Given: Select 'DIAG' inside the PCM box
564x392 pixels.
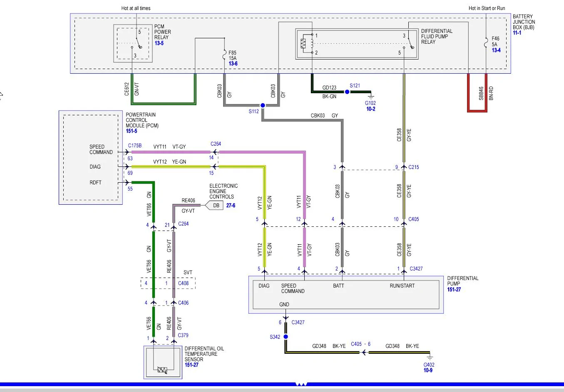Looking at the screenshot, I should 95,167.
